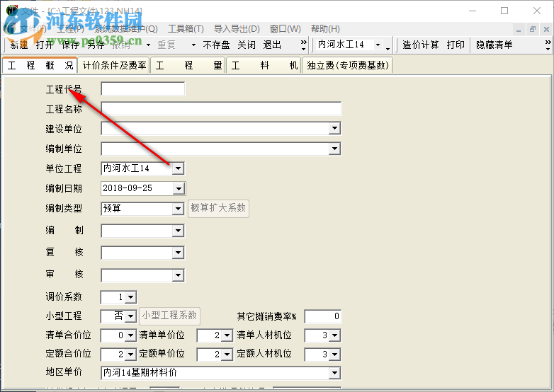Switch to the 工料机 tab
This screenshot has width=554, height=392.
(x=264, y=65)
